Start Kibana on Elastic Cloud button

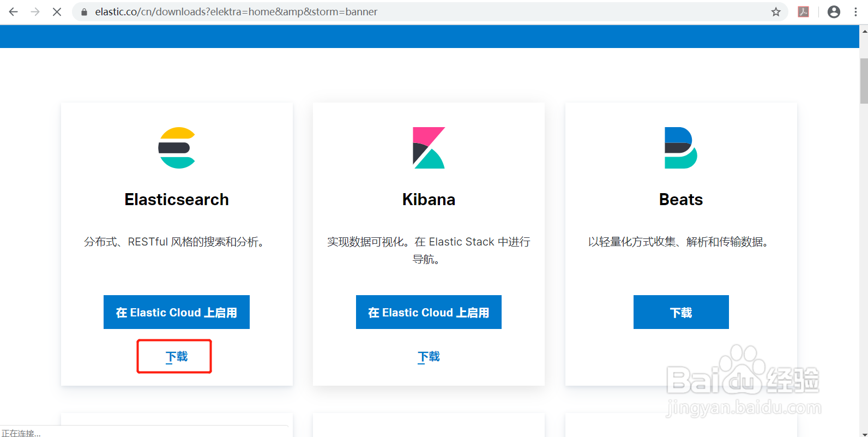pos(429,312)
